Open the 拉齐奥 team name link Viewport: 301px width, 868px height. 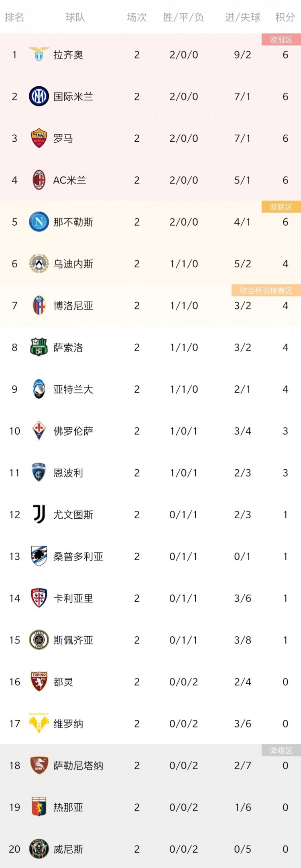click(68, 55)
